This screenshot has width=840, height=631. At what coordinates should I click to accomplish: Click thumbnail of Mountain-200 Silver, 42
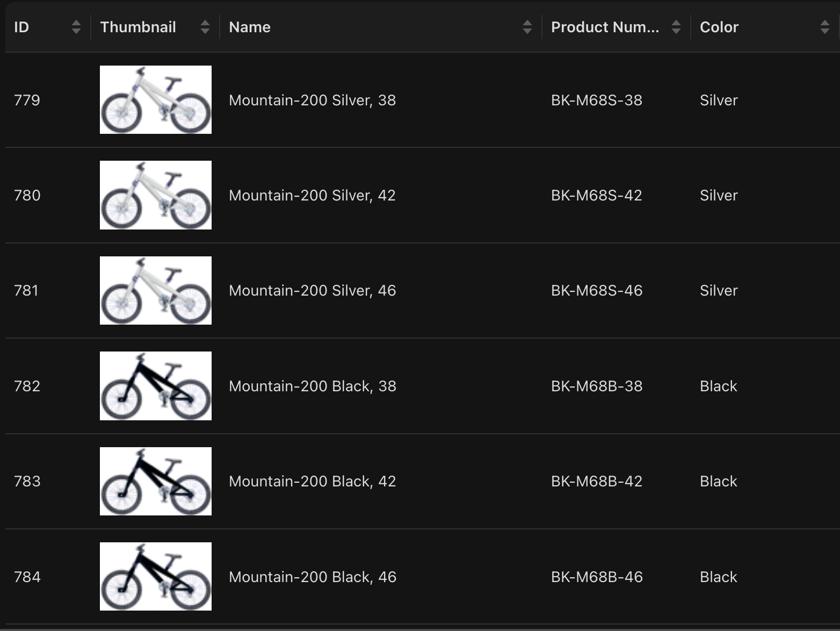point(156,195)
